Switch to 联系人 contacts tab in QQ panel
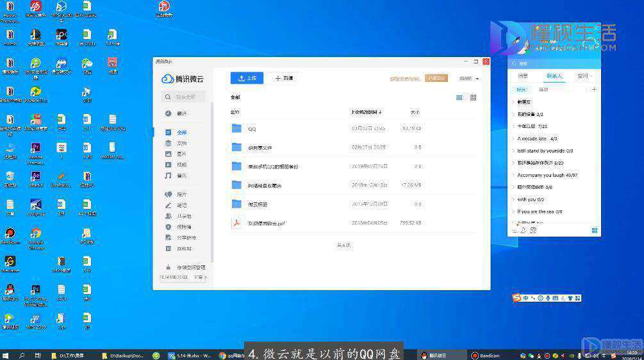 click(x=554, y=76)
